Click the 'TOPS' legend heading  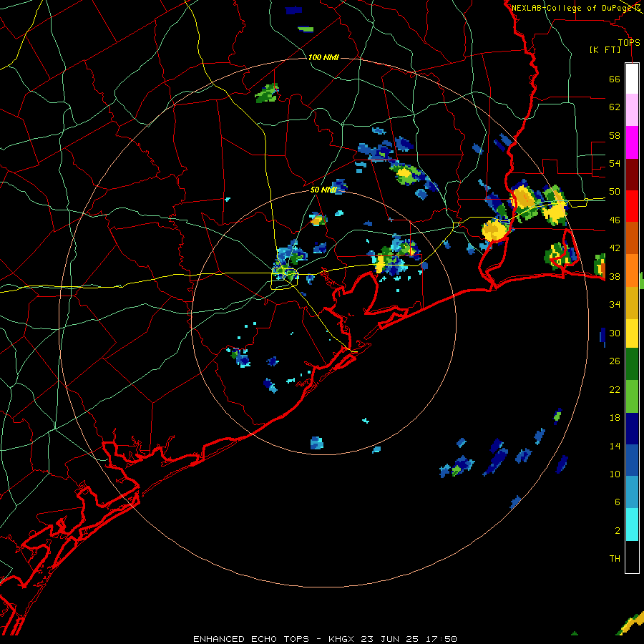pos(629,42)
